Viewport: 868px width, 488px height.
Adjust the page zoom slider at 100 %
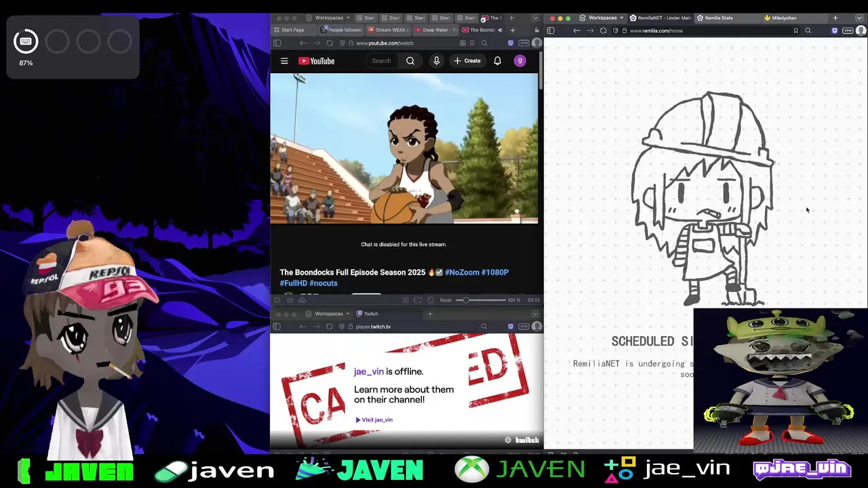pos(480,300)
